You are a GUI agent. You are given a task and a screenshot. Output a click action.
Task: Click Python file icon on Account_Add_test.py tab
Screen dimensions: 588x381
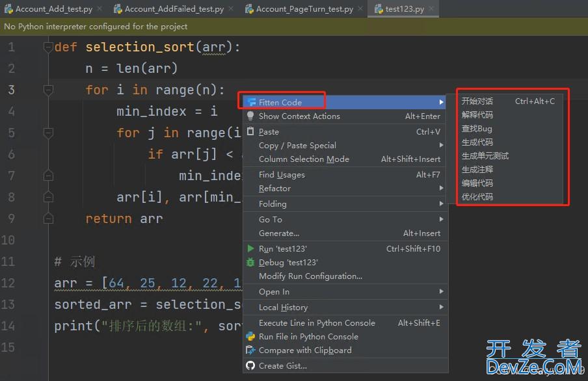pos(8,9)
